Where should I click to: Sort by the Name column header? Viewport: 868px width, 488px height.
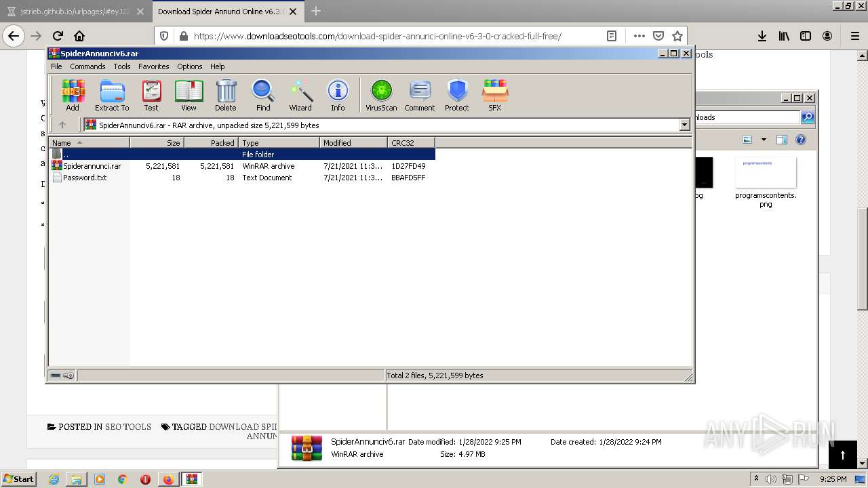tap(90, 142)
